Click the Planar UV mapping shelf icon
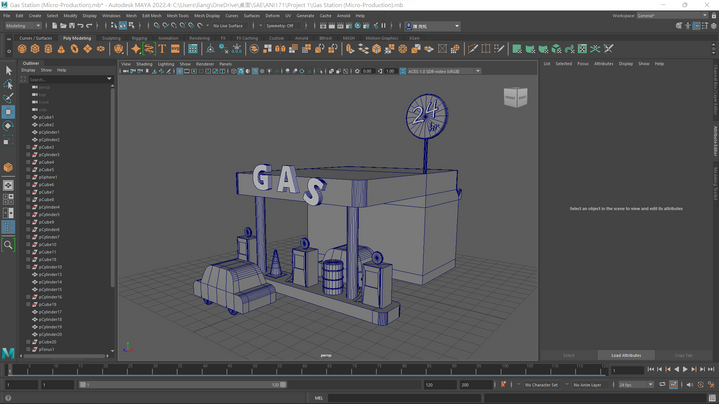The width and height of the screenshot is (719, 404). click(517, 49)
